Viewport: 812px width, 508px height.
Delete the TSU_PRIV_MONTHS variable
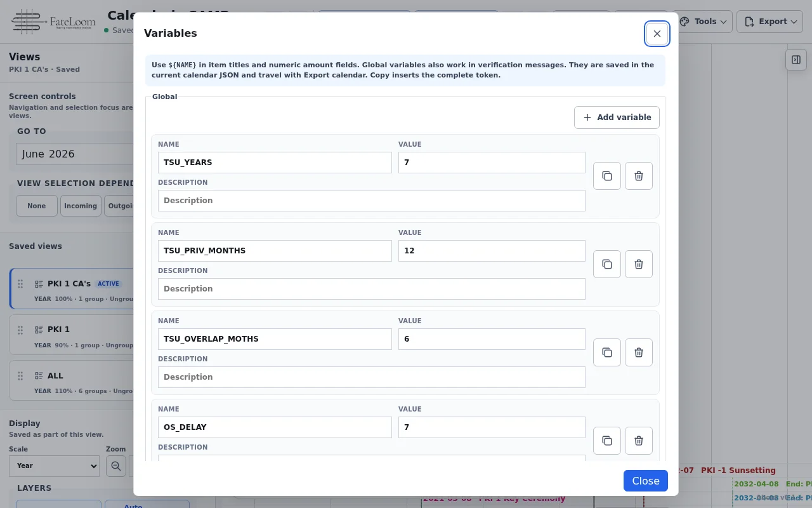click(638, 264)
